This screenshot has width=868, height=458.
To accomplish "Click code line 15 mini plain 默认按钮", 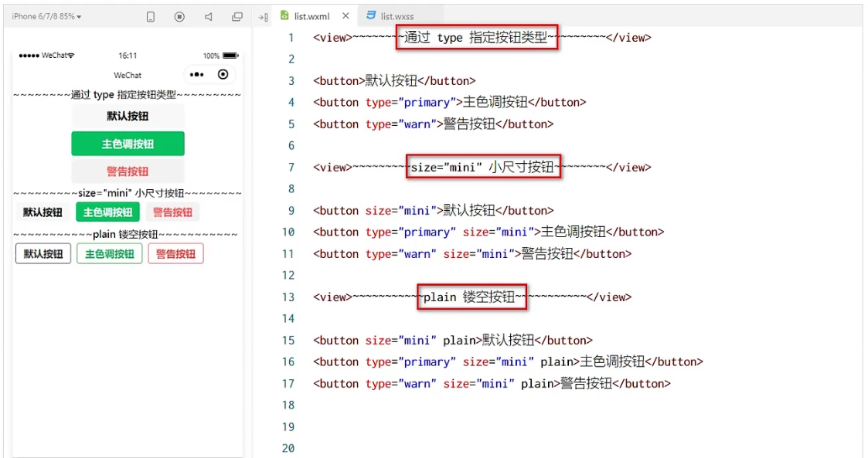I will coord(453,340).
